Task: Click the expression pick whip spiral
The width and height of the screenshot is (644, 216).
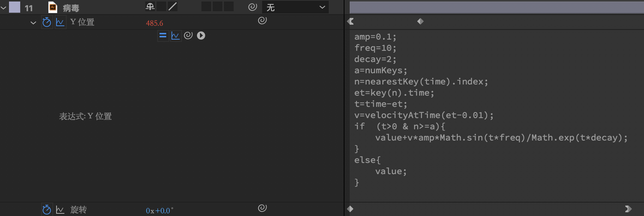Action: [x=188, y=36]
